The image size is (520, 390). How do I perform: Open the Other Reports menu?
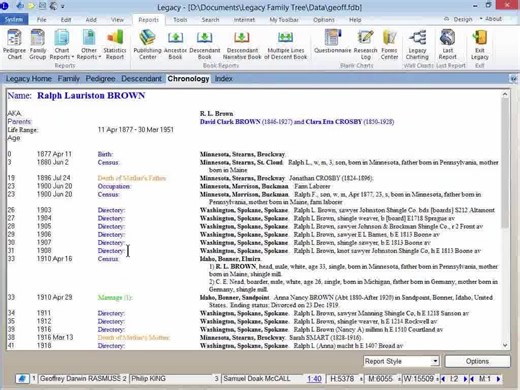(x=89, y=45)
